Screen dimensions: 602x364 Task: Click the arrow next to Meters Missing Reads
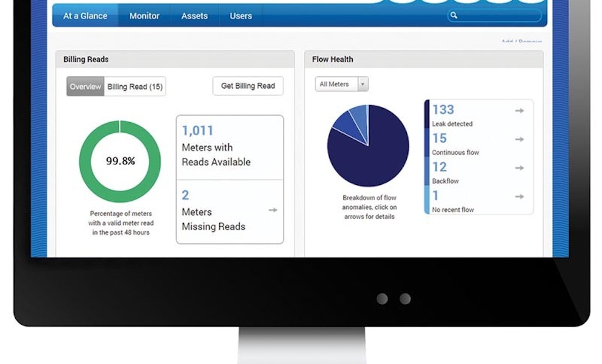click(x=273, y=209)
